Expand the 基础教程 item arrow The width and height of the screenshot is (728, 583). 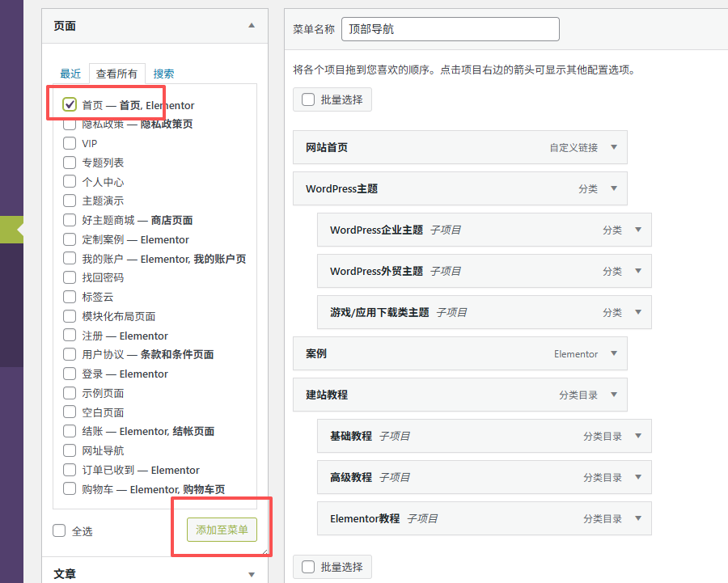pos(638,437)
